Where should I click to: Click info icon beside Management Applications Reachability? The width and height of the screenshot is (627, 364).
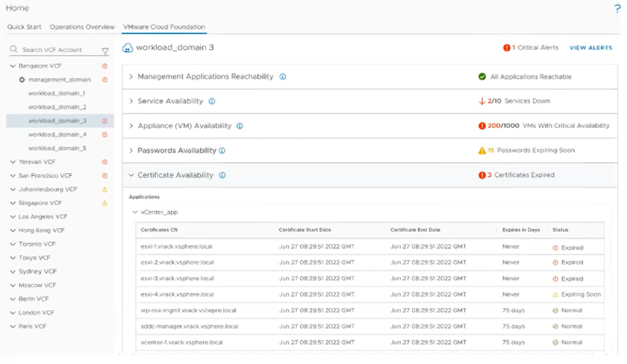pyautogui.click(x=283, y=77)
